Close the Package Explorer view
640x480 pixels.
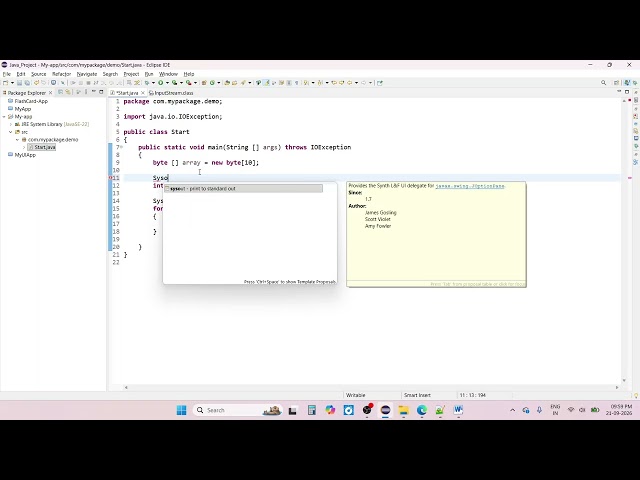click(51, 93)
